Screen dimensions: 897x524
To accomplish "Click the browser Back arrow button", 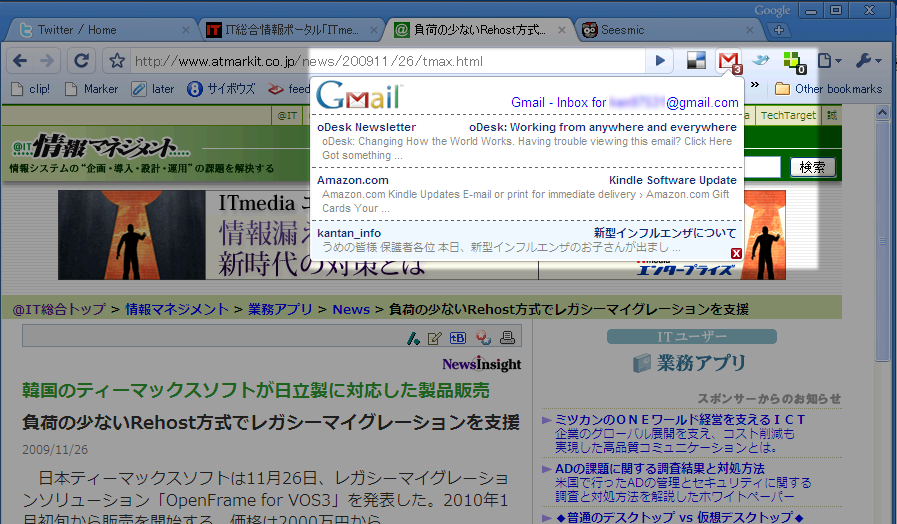I will tap(20, 61).
